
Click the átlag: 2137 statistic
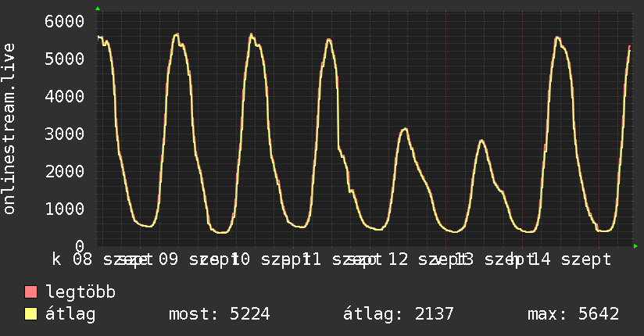point(399,314)
